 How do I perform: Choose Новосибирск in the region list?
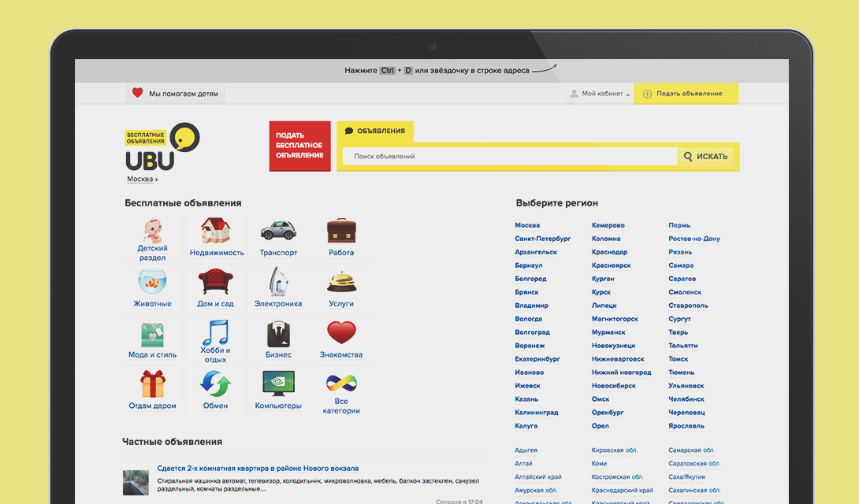pyautogui.click(x=614, y=386)
